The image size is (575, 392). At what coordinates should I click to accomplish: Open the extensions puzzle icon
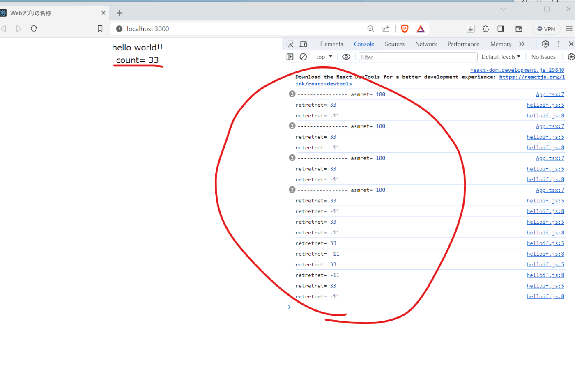click(x=485, y=29)
